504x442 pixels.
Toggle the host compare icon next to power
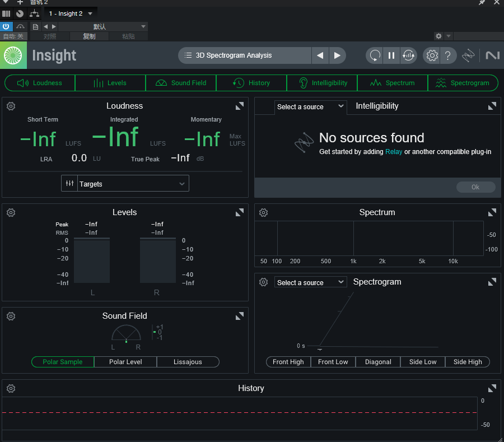click(x=20, y=27)
